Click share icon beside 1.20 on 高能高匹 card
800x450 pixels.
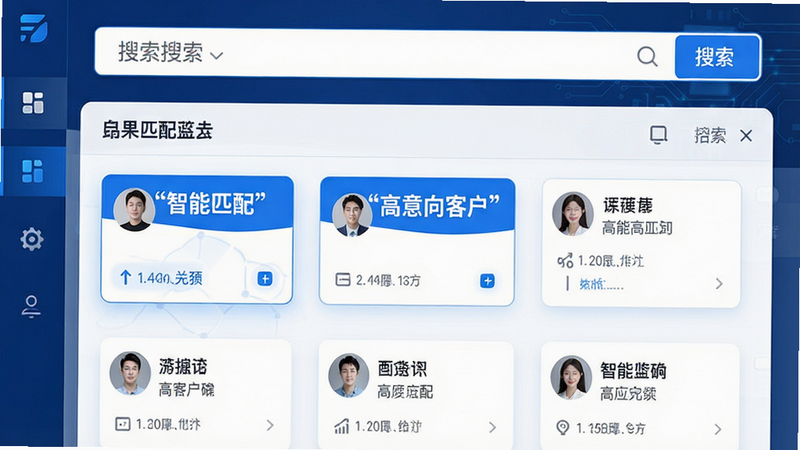(x=565, y=261)
